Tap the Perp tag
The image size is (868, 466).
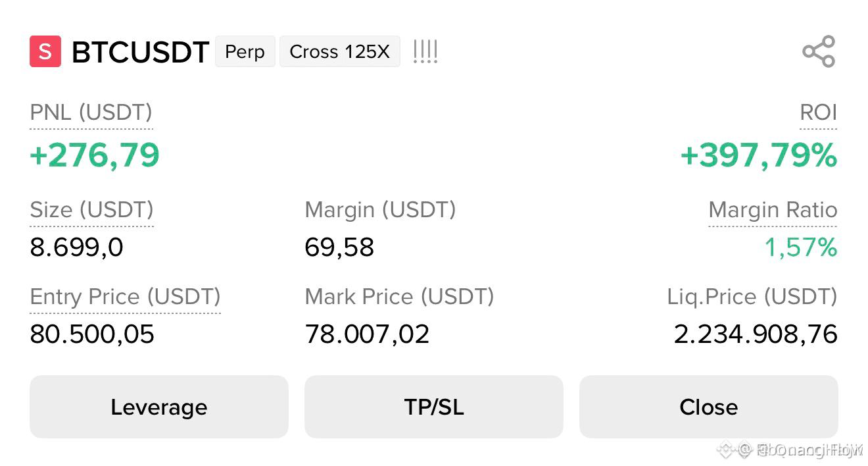point(245,51)
